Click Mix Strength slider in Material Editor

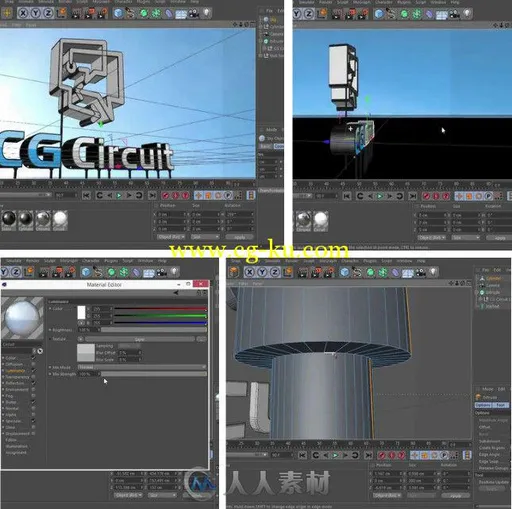click(x=154, y=374)
